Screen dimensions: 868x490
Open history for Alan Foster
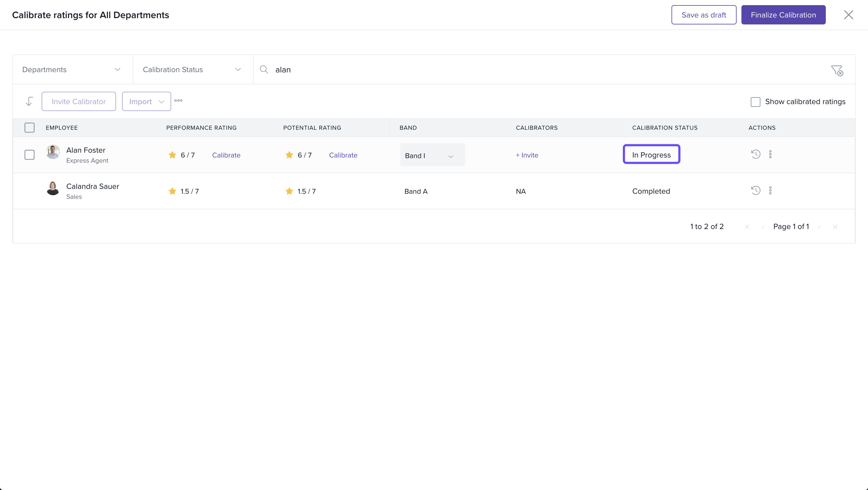[756, 154]
